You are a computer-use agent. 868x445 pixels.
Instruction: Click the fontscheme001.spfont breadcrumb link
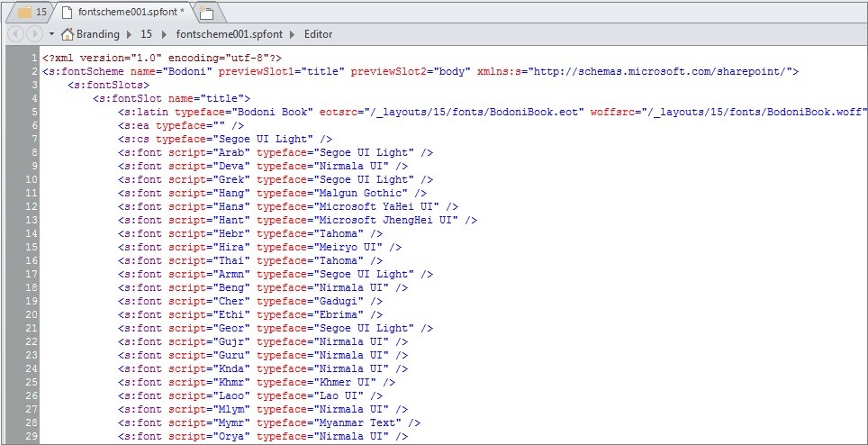(230, 34)
